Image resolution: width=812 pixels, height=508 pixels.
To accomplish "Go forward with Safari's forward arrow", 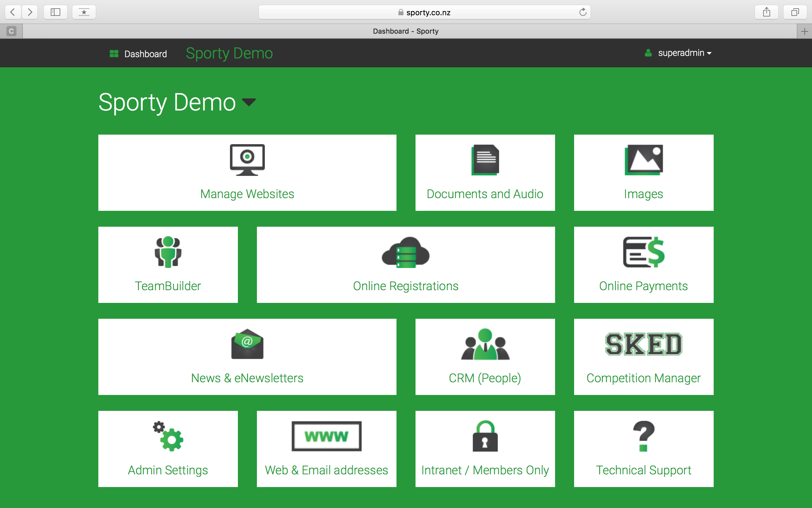I will coord(30,12).
